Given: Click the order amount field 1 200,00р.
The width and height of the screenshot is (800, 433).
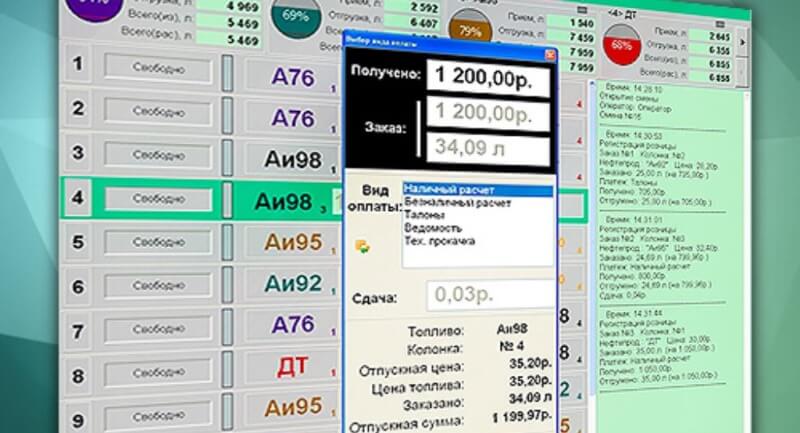Looking at the screenshot, I should (488, 113).
